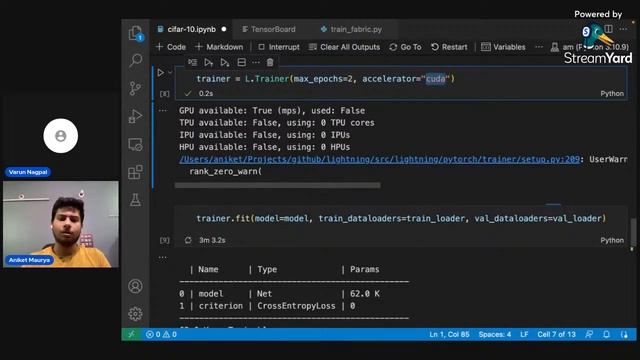Change LF line ending setting
640x360 pixels.
524,334
